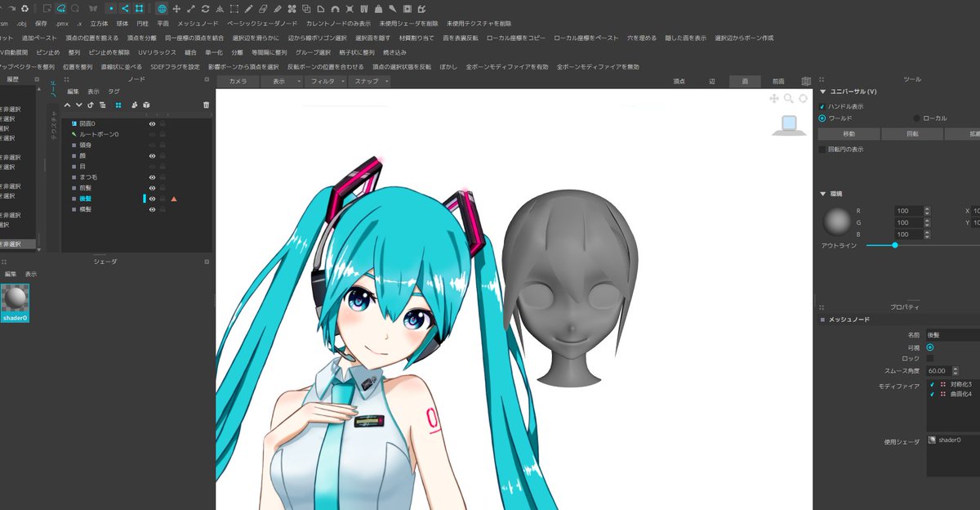980x510 pixels.
Task: Enable Edge selection mode icon
Action: (x=125, y=8)
